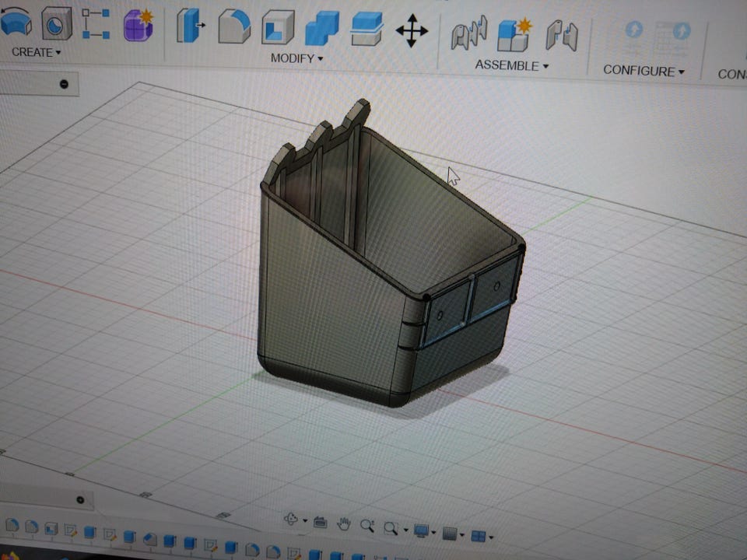Click the Shell tool icon
This screenshot has width=747, height=560.
277,28
